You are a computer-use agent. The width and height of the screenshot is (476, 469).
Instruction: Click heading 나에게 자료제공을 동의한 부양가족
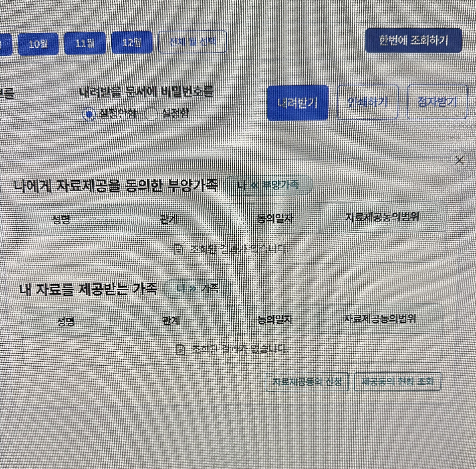116,186
